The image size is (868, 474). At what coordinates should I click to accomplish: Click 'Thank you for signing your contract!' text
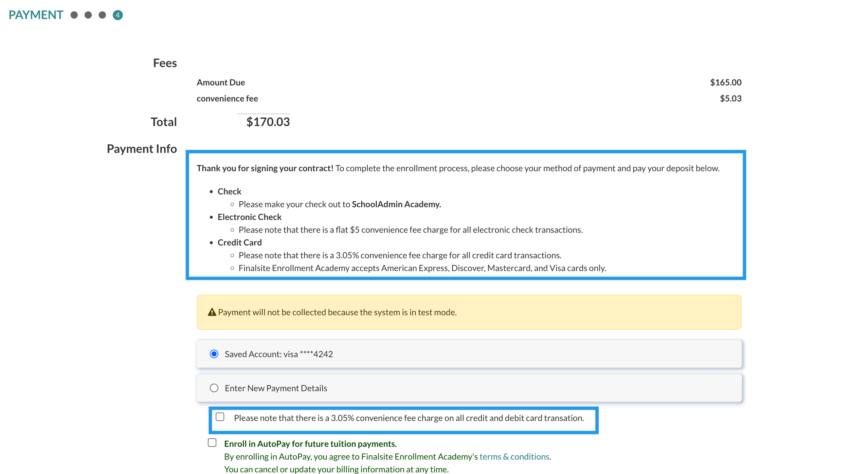point(265,168)
